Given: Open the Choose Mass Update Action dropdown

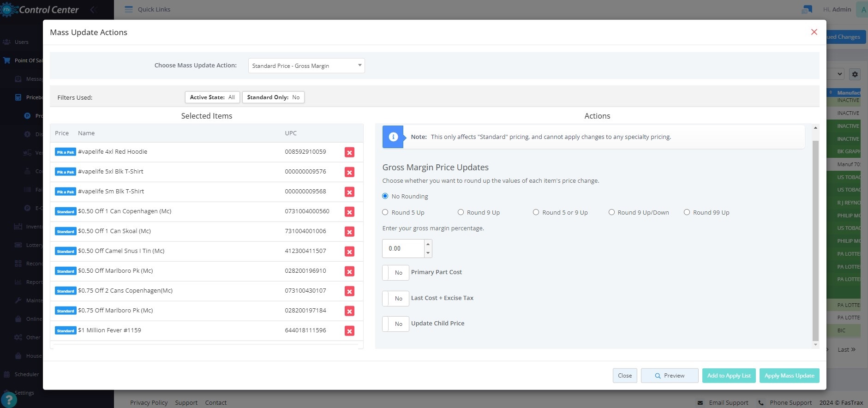Looking at the screenshot, I should (x=306, y=66).
